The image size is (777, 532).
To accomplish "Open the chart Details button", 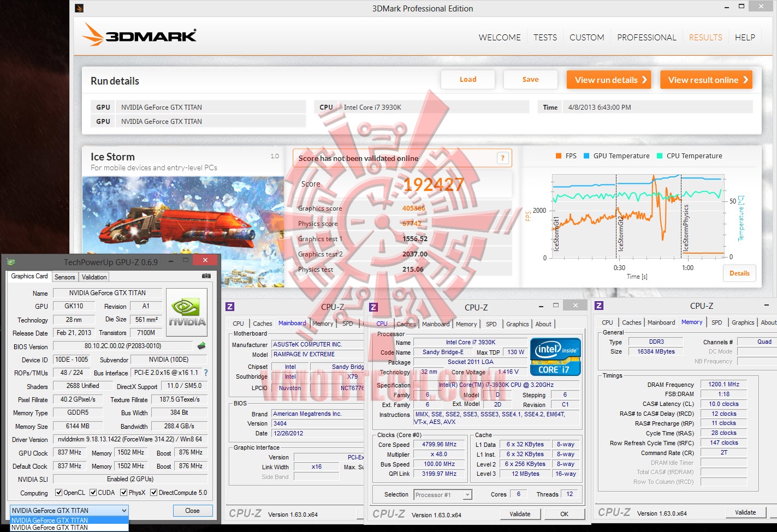I will pyautogui.click(x=740, y=273).
